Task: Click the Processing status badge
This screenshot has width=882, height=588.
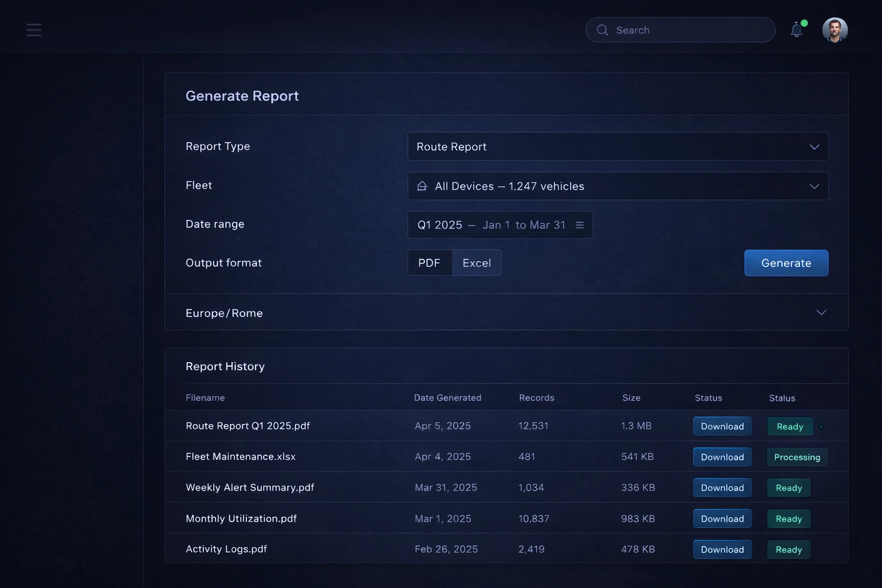Action: coord(797,457)
